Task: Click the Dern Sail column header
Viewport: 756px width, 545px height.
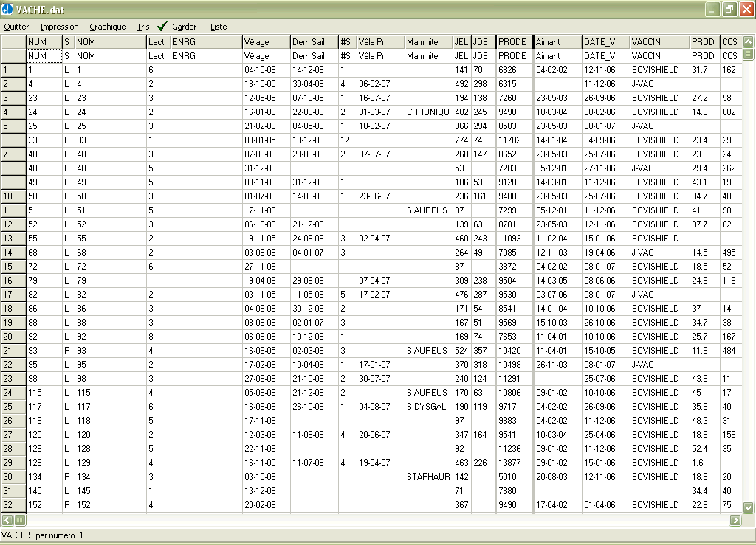Action: coord(315,42)
